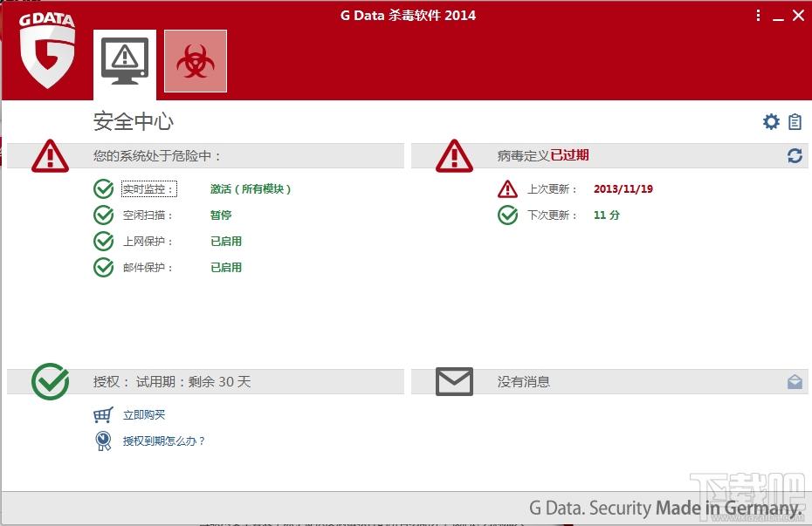Screen dimensions: 812x526
Task: Click the license badge ribbon icon
Action: 103,441
